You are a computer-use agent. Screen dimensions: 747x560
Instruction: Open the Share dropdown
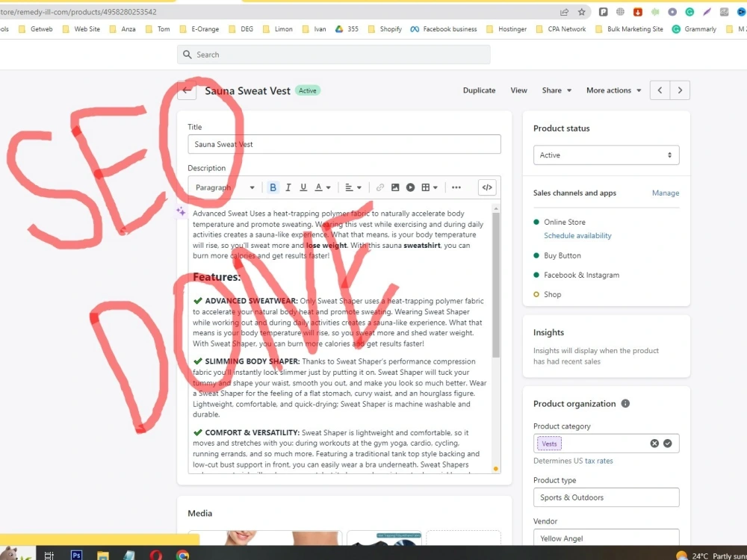(x=557, y=90)
